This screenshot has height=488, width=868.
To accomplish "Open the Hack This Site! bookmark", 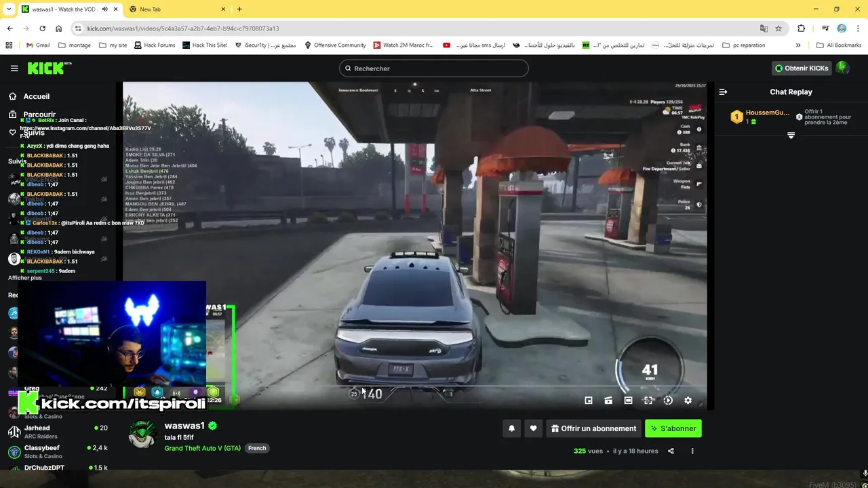I will coord(205,45).
